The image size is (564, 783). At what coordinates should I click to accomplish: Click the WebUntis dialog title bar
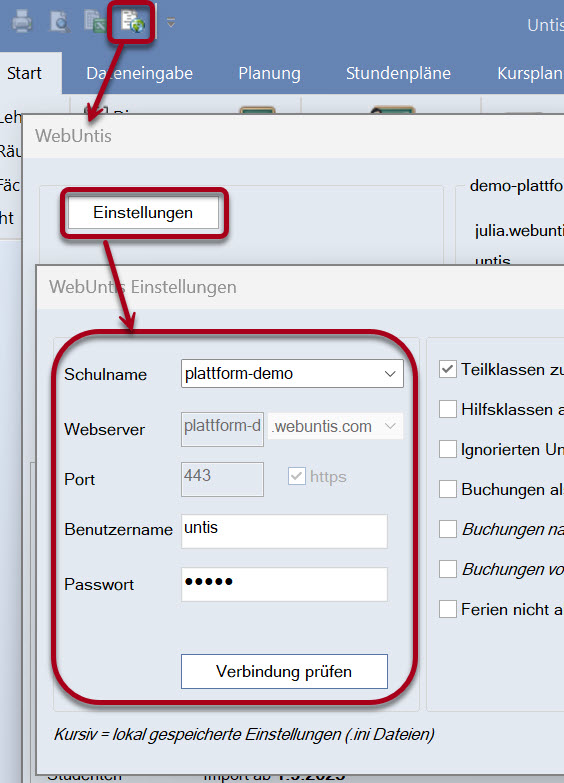pos(293,136)
